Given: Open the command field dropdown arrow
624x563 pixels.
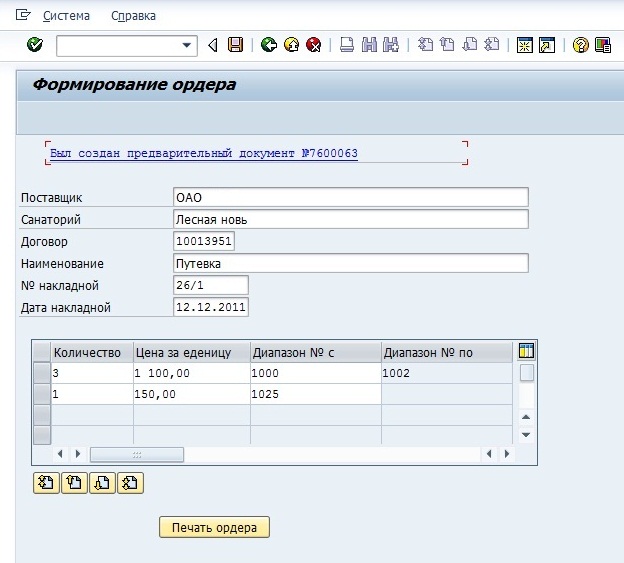Looking at the screenshot, I should 186,45.
